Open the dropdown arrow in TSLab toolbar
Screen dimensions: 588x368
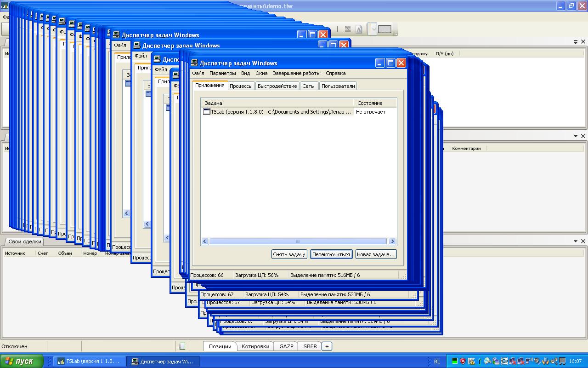(373, 29)
